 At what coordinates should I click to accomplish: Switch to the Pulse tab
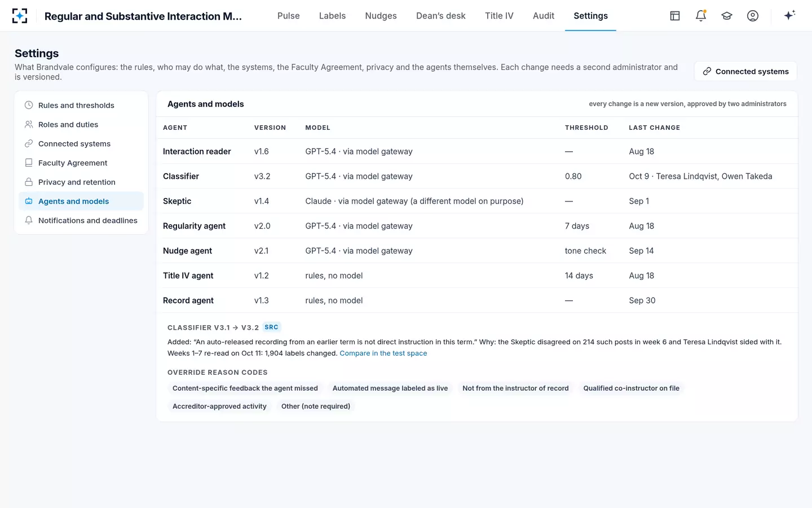point(288,16)
